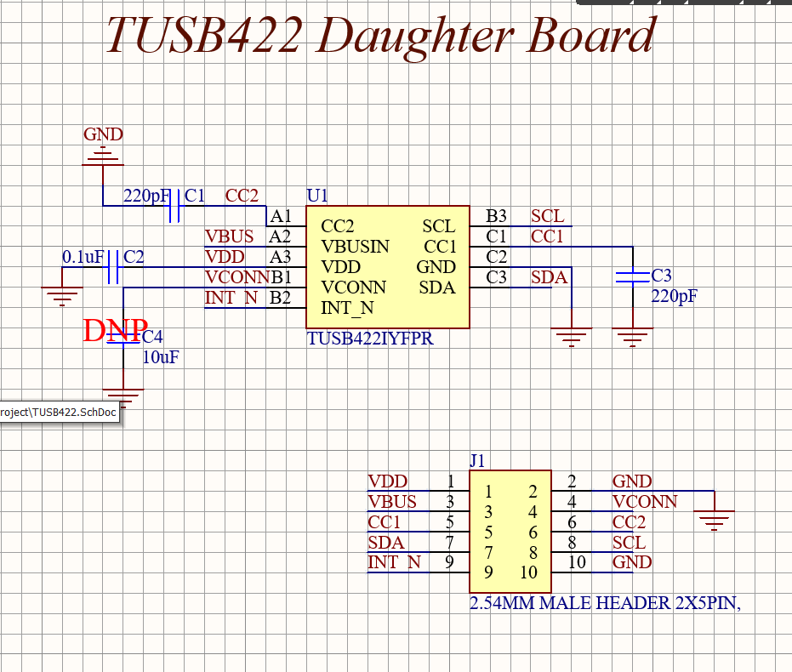Select capacitor C1 symbol
The width and height of the screenshot is (792, 672).
click(174, 206)
